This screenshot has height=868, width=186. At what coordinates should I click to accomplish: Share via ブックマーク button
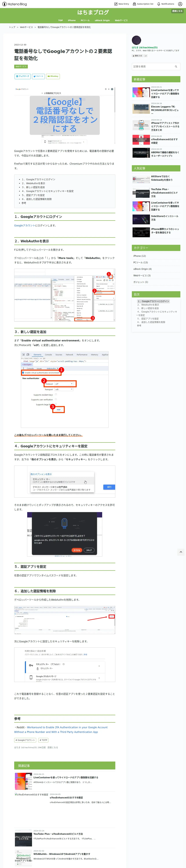(23, 77)
